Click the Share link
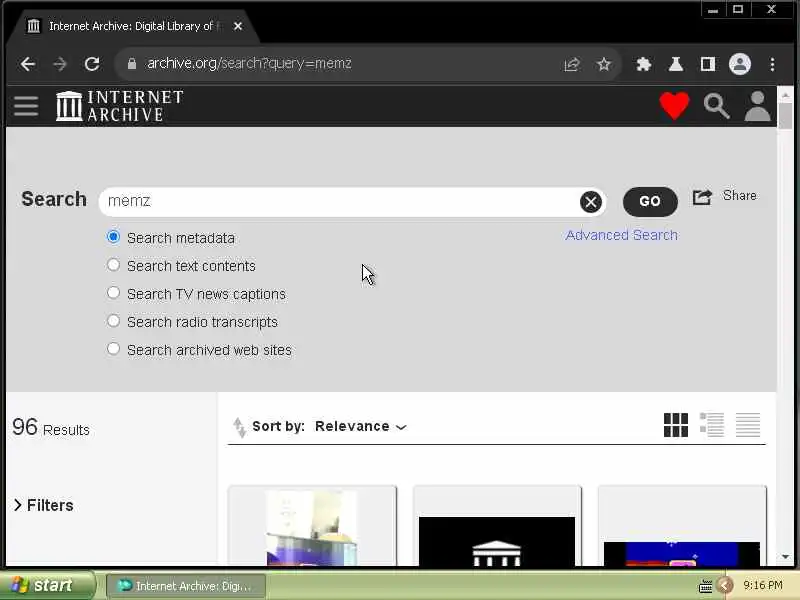The image size is (800, 600). coord(724,196)
